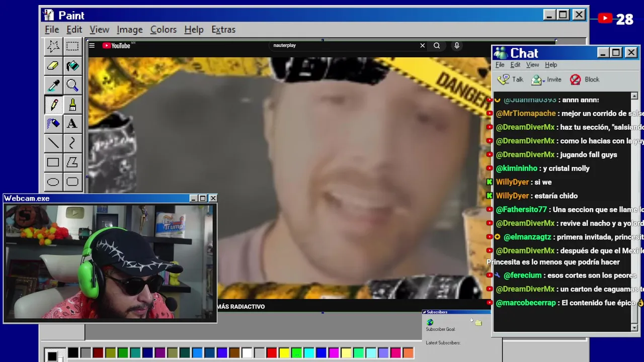Choose the Rectangle shape tool
The image size is (644, 362).
pos(53,162)
